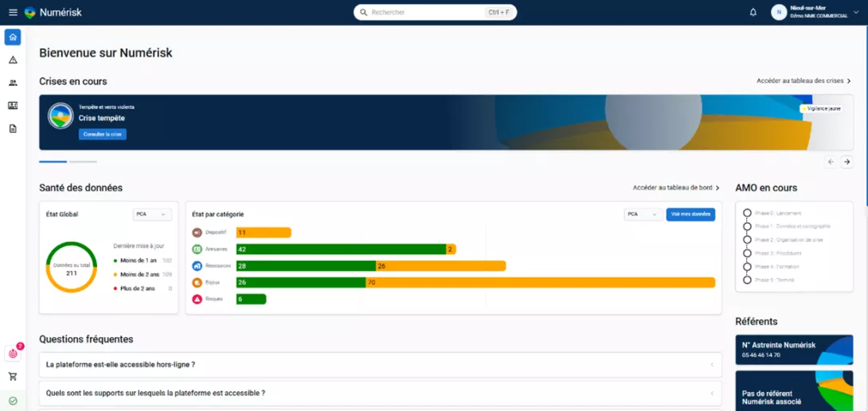Open the document sidebar icon
This screenshot has height=411, width=868.
click(x=13, y=128)
